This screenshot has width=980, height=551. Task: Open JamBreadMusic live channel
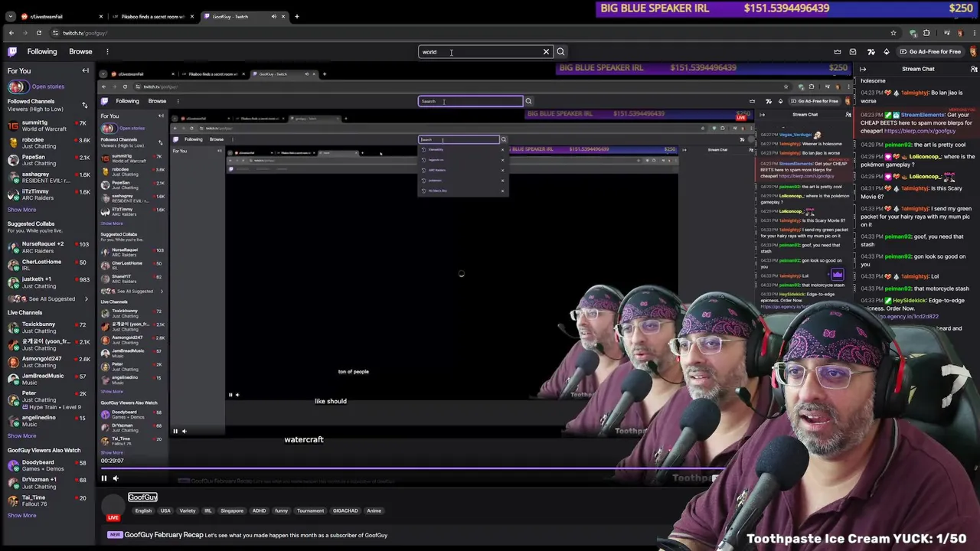coord(49,379)
